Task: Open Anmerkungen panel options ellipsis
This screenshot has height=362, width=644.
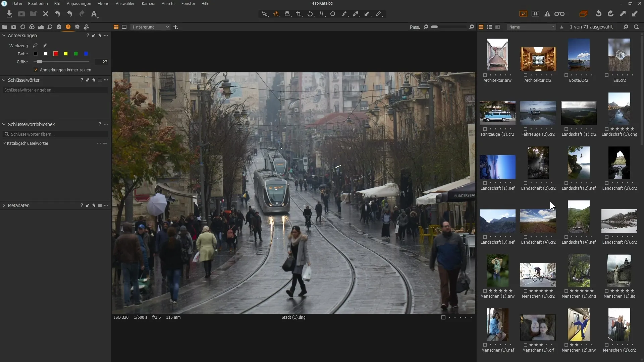Action: point(106,35)
